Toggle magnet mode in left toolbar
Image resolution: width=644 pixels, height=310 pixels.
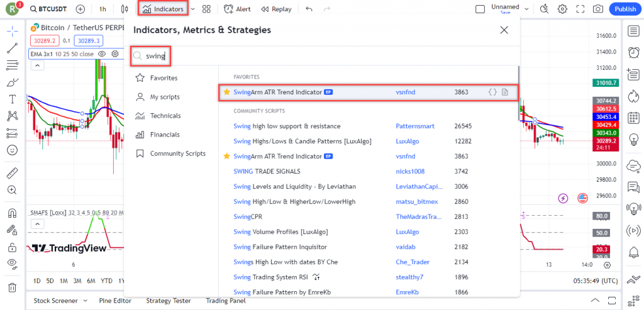point(12,213)
